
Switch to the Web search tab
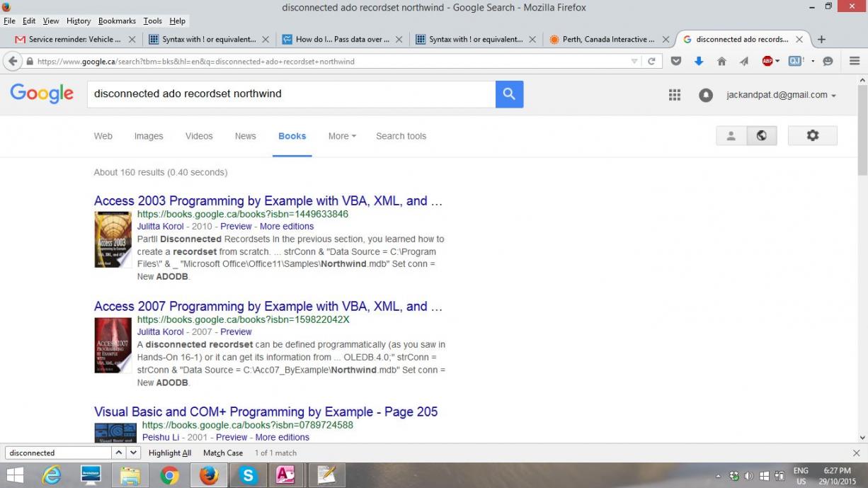click(x=103, y=136)
